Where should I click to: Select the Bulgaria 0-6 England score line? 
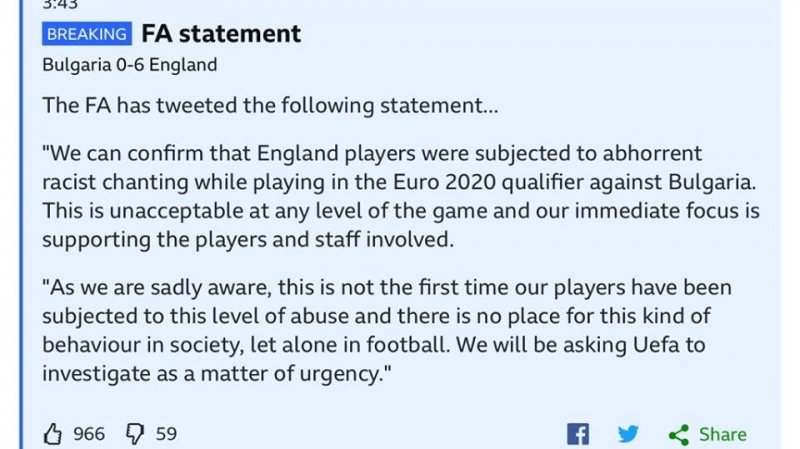(130, 65)
